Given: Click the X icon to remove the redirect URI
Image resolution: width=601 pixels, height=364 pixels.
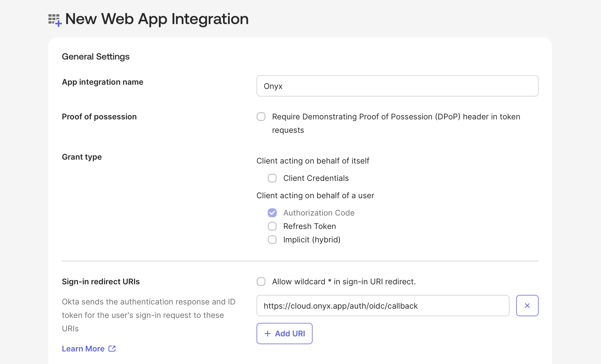Looking at the screenshot, I should tap(527, 305).
